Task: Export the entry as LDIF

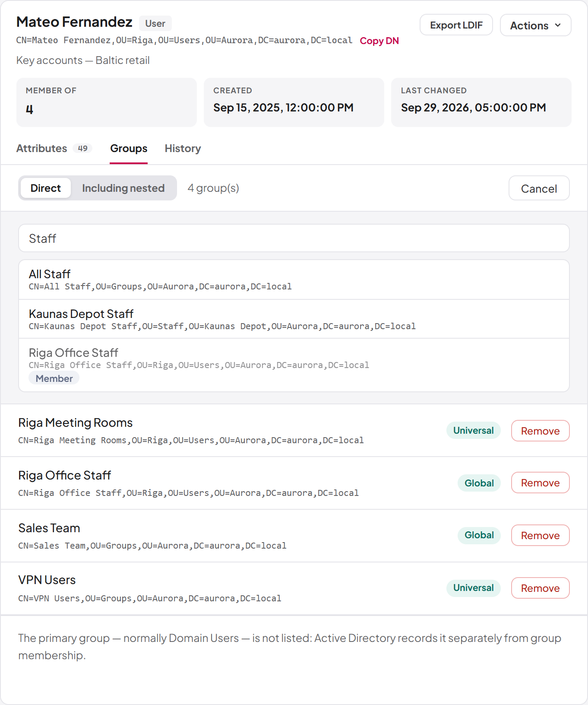Action: click(x=456, y=25)
